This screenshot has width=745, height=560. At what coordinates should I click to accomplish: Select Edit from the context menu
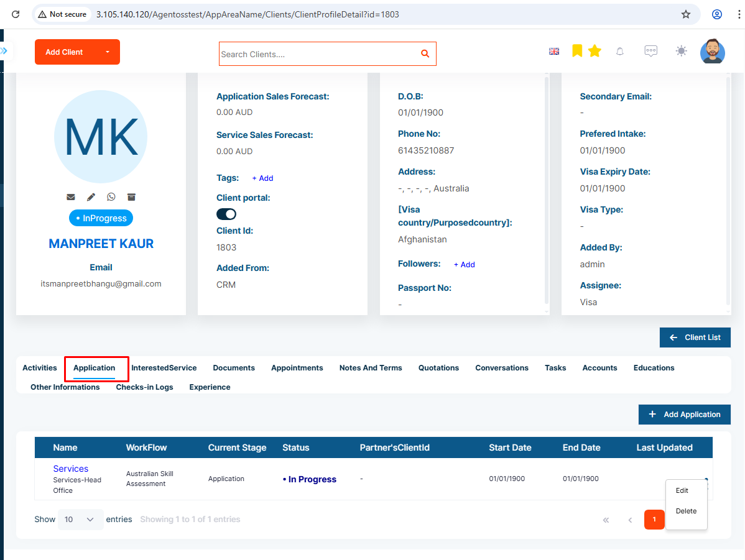(x=682, y=490)
